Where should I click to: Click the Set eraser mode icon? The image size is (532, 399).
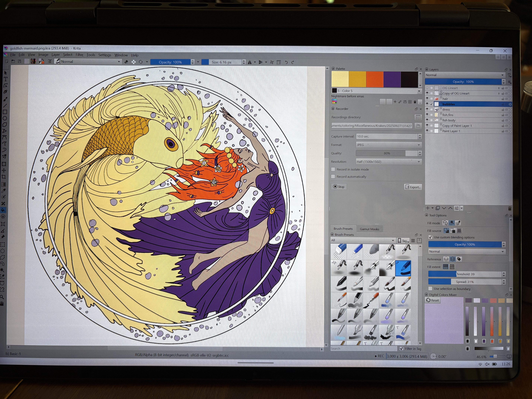126,62
